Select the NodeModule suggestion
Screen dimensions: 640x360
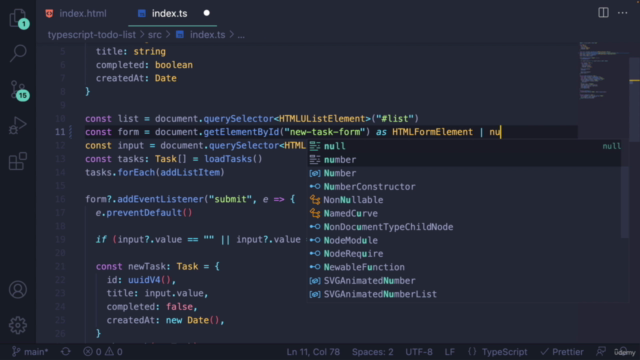[464, 240]
